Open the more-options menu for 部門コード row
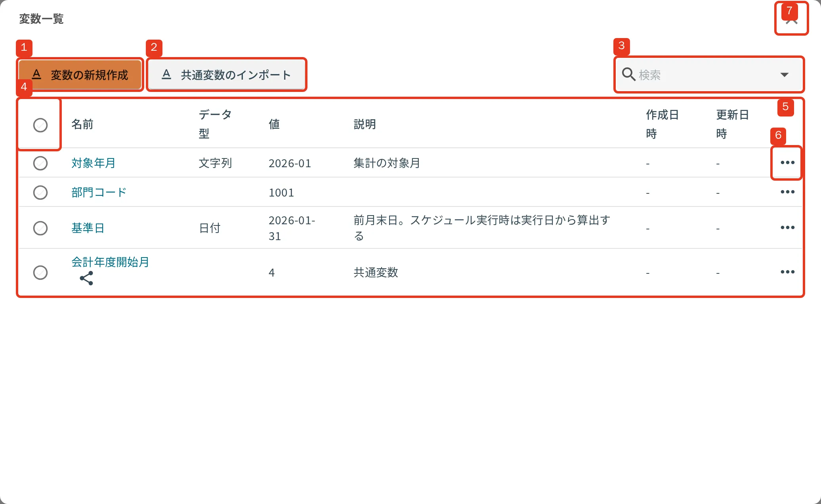The width and height of the screenshot is (821, 504). tap(787, 192)
